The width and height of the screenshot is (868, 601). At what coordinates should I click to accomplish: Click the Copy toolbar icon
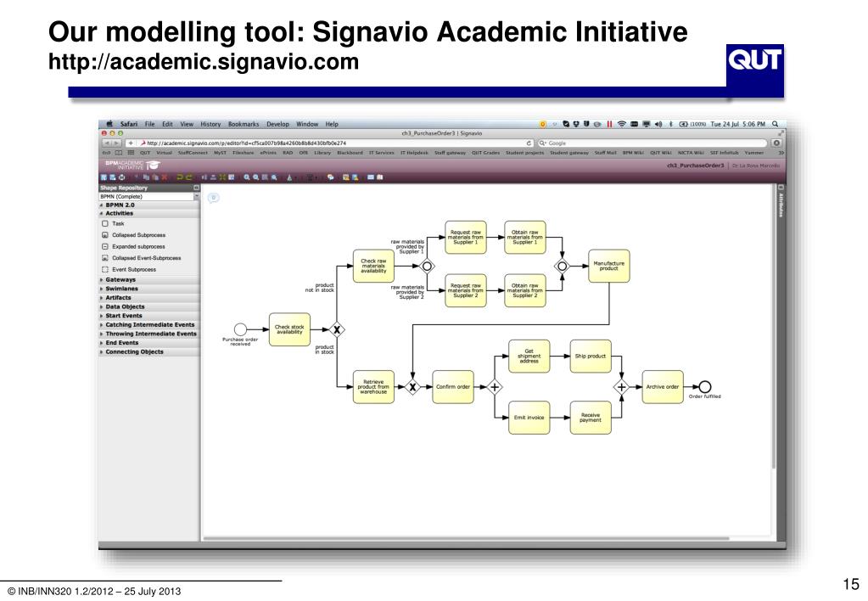[x=147, y=177]
